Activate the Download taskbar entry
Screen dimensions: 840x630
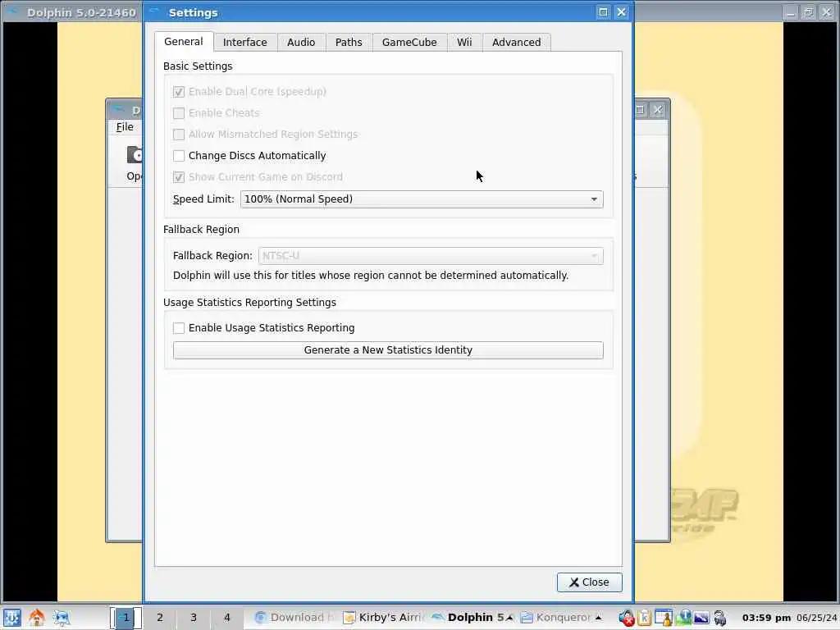click(x=296, y=618)
